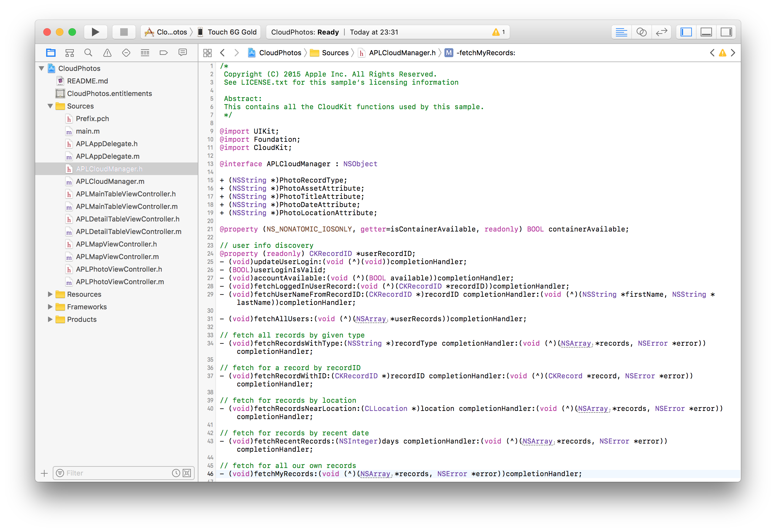The width and height of the screenshot is (776, 532).
Task: Open -fetchMyRecords: method crumb in jump bar
Action: click(481, 53)
